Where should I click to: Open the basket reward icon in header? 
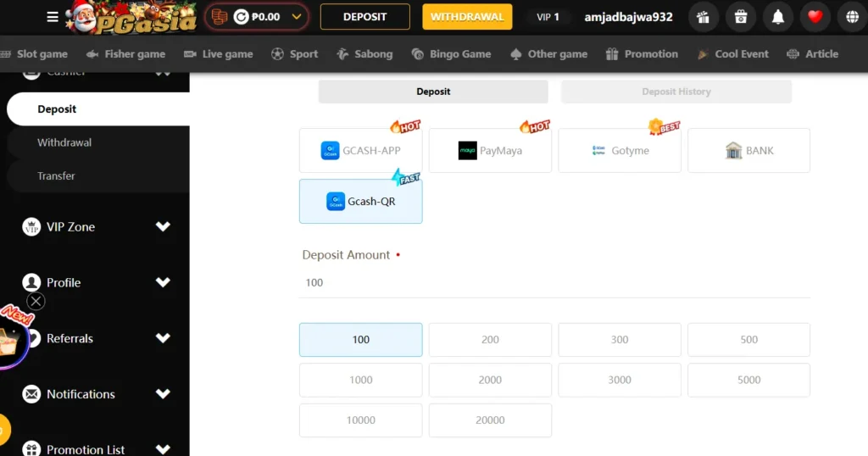(x=741, y=17)
